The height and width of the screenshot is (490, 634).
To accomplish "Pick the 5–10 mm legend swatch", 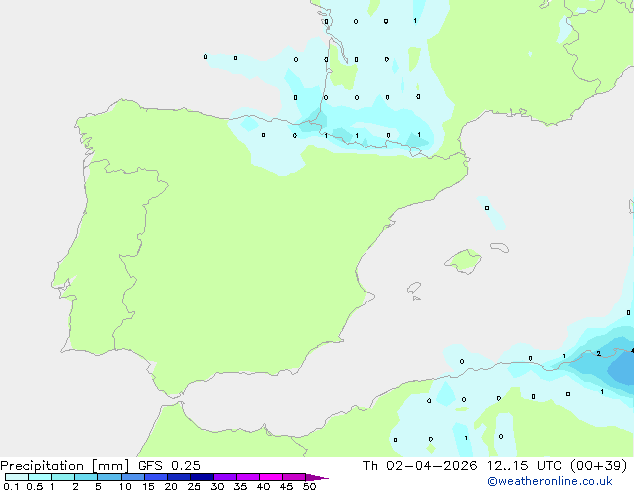I will [x=109, y=477].
